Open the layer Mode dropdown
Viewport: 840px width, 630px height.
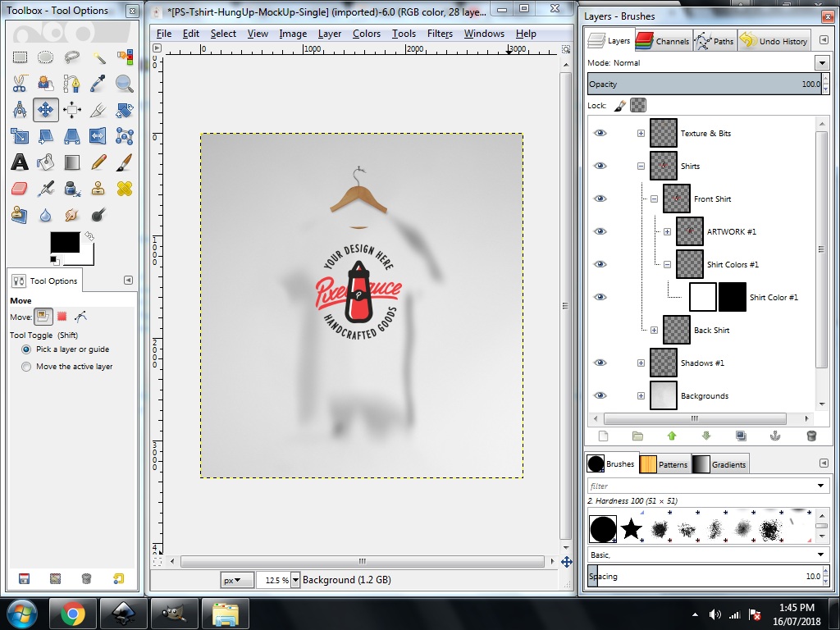click(822, 63)
